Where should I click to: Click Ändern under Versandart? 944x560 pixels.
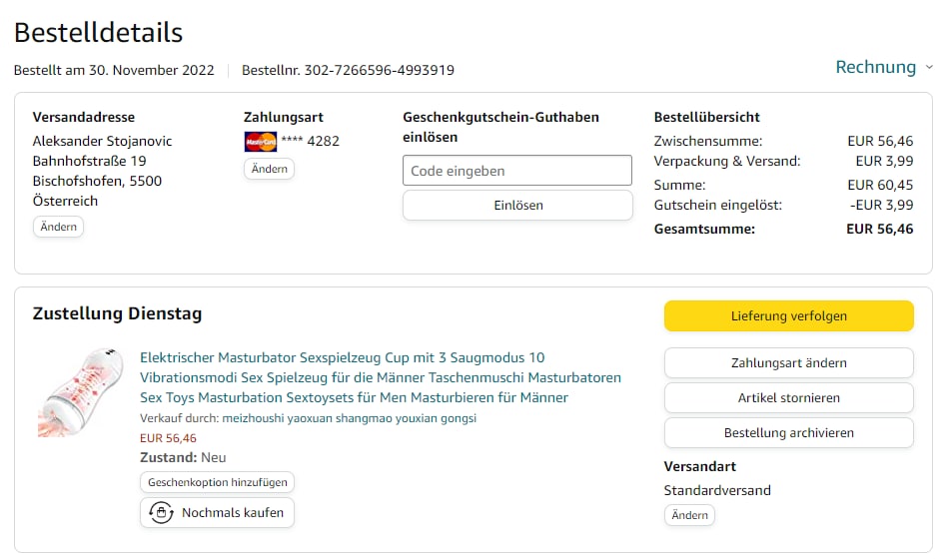point(689,515)
